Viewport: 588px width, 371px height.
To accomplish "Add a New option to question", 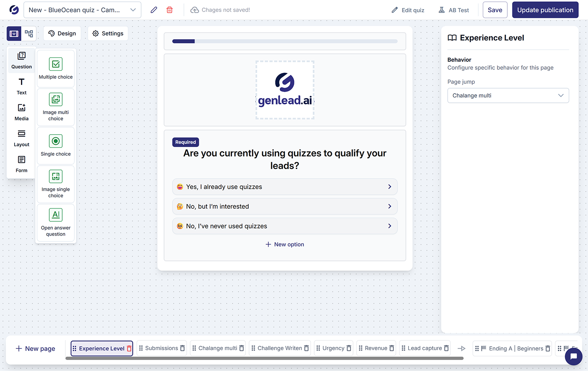I will [x=285, y=244].
